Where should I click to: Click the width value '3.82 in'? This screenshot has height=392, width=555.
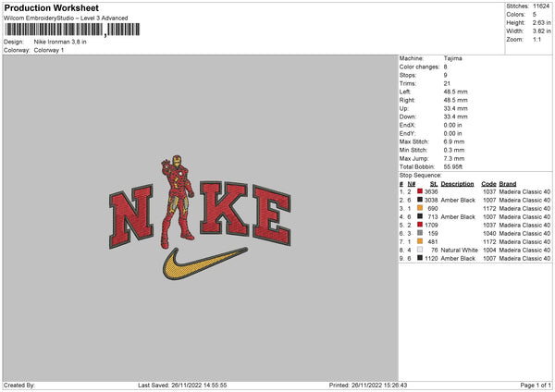pyautogui.click(x=542, y=31)
